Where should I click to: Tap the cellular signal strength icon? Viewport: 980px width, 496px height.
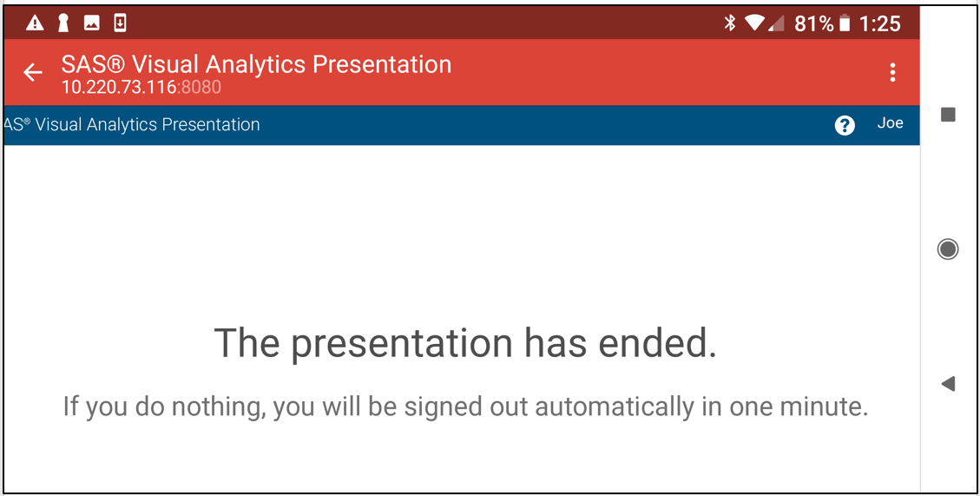tap(776, 24)
